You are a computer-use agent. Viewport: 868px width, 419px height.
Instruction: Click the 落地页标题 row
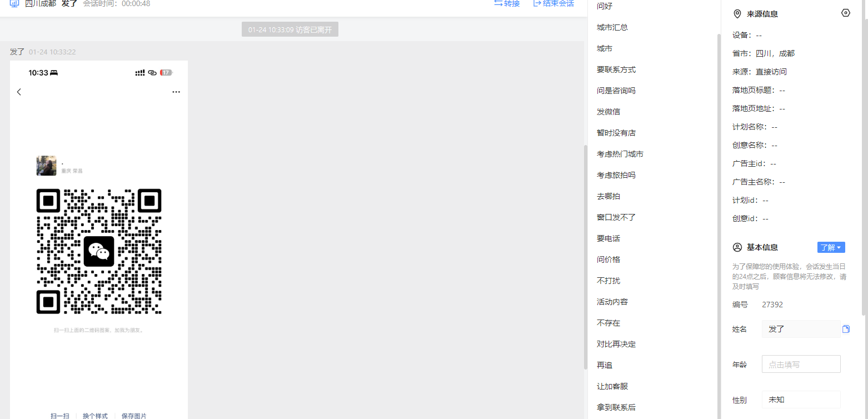point(759,90)
